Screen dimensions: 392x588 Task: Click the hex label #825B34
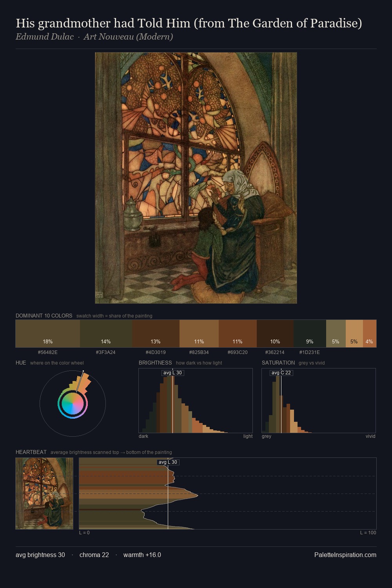click(x=199, y=352)
